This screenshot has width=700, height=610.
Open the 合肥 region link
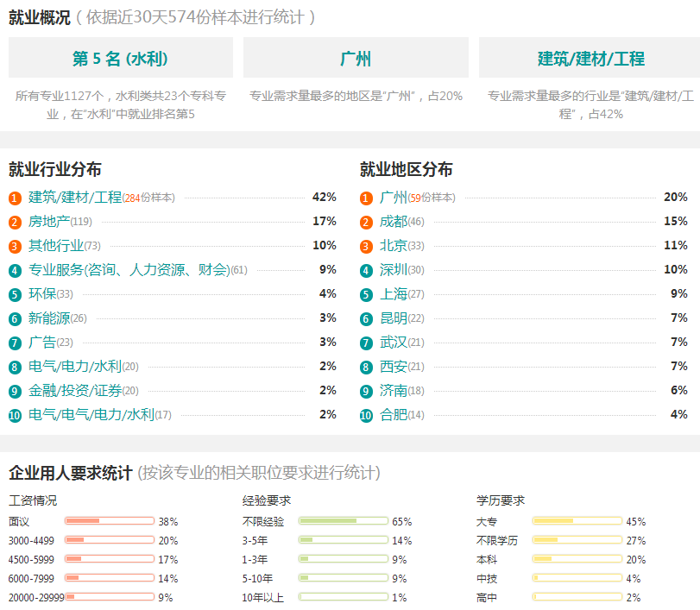click(394, 414)
